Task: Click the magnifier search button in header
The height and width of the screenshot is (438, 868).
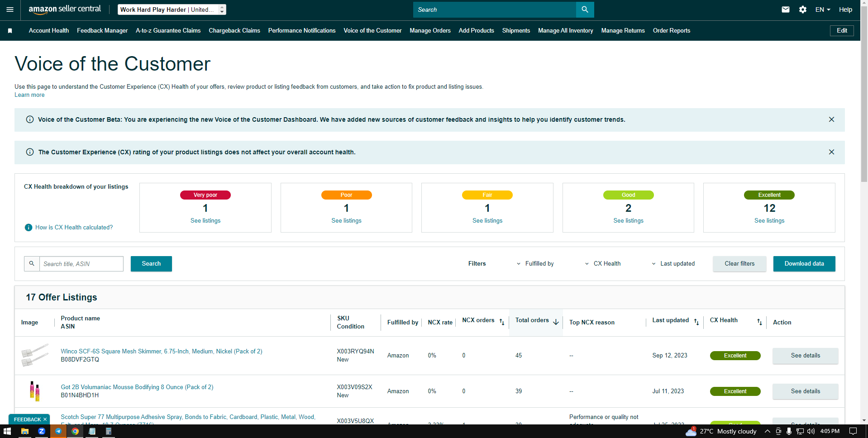Action: 585,10
